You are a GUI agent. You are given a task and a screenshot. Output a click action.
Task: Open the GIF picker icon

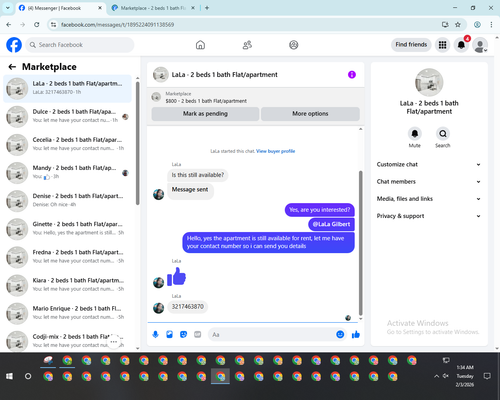(198, 334)
